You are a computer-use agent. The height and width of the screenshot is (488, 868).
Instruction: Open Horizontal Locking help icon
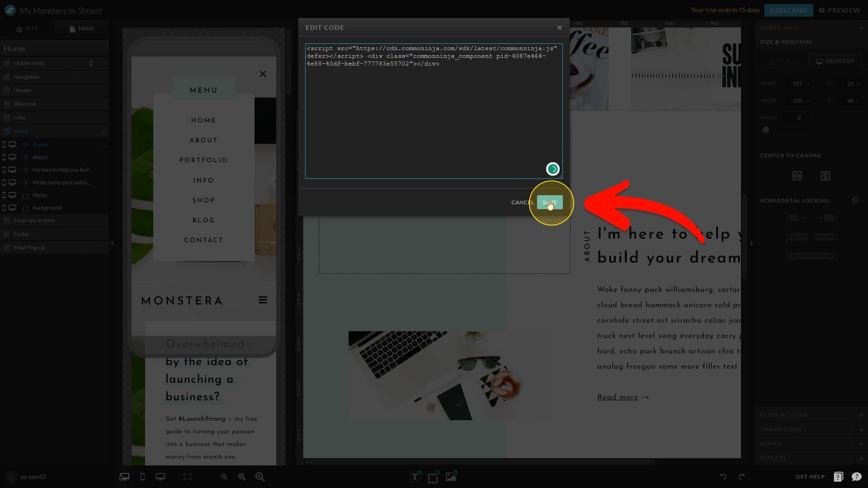point(855,200)
